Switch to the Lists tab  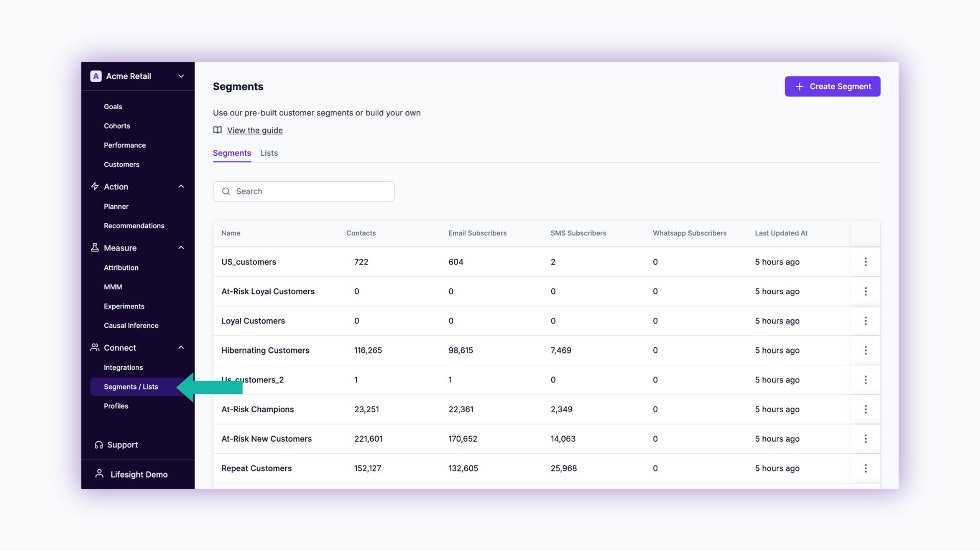[x=269, y=153]
